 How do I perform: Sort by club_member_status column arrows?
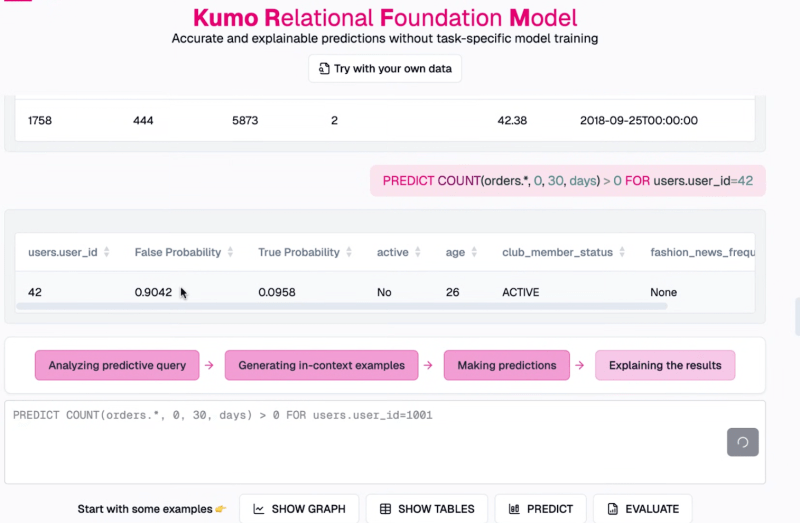click(x=622, y=252)
